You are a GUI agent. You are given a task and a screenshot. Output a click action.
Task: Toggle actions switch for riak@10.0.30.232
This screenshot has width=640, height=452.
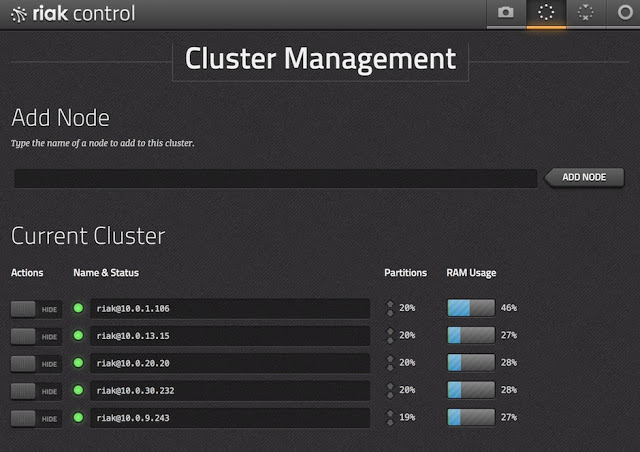tap(36, 390)
